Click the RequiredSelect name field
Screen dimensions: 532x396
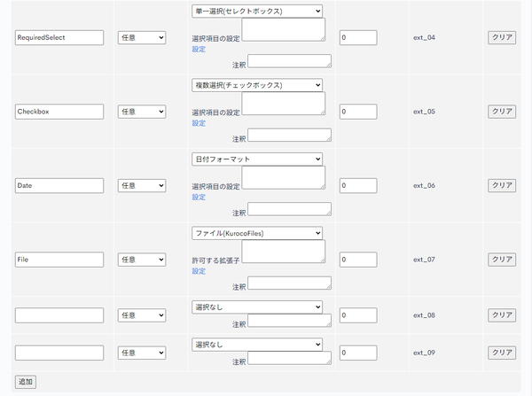(x=59, y=37)
